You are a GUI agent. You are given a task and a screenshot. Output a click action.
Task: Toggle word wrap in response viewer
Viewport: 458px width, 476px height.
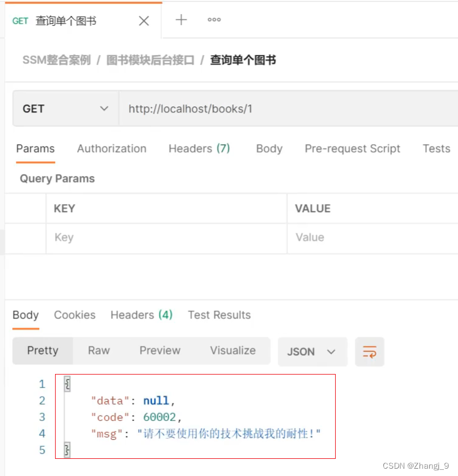pos(369,351)
